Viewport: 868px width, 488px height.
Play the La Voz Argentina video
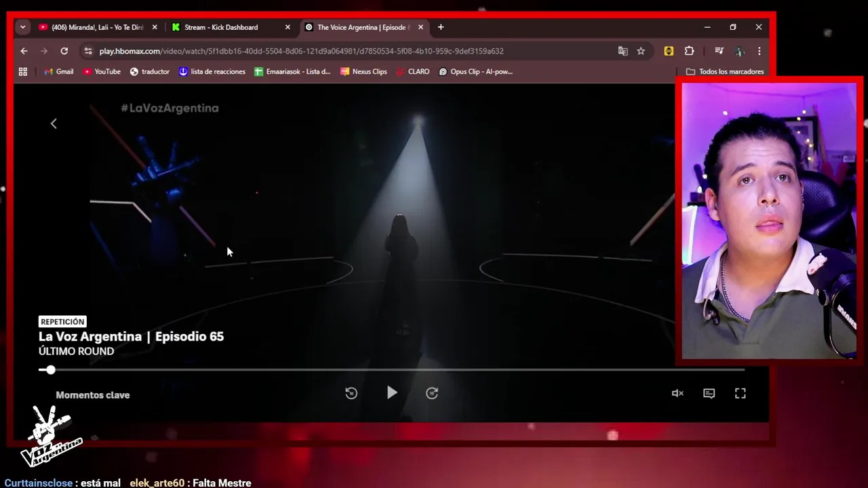[x=392, y=392]
